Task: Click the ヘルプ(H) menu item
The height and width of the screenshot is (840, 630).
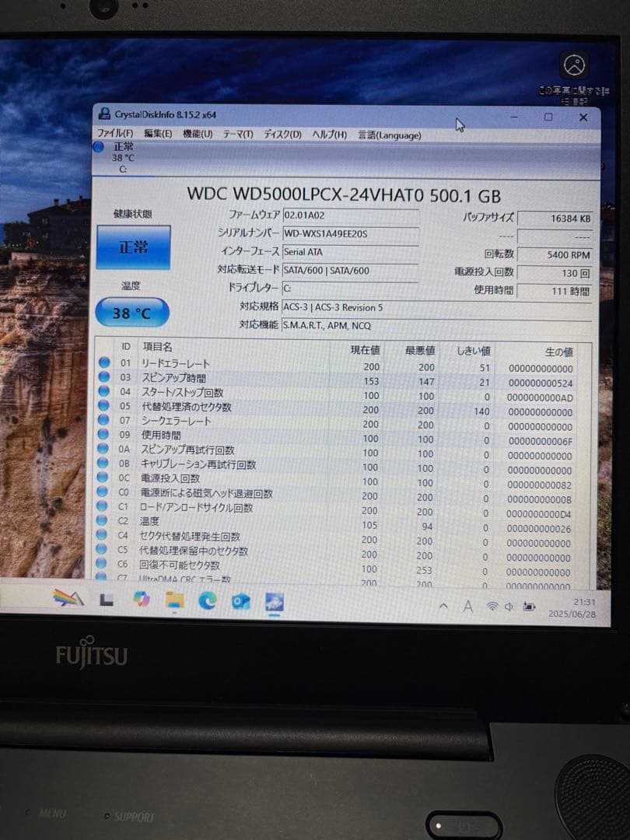Action: pos(330,135)
